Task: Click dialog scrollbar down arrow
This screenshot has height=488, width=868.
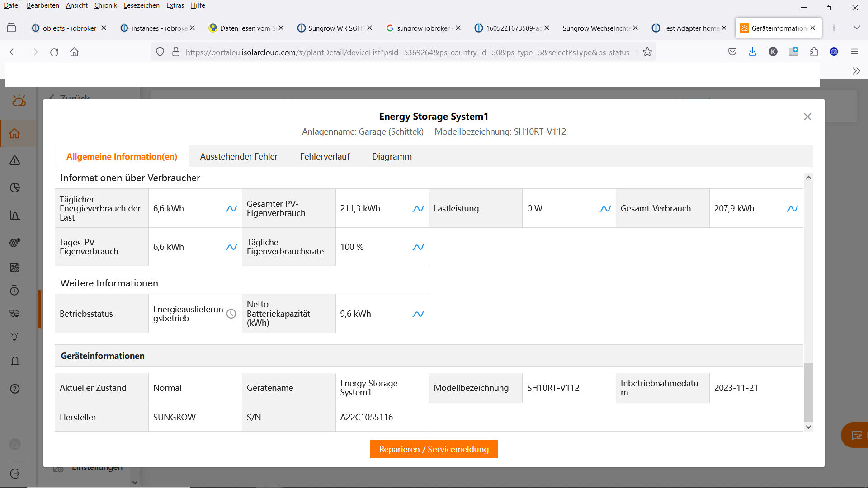Action: pyautogui.click(x=808, y=427)
